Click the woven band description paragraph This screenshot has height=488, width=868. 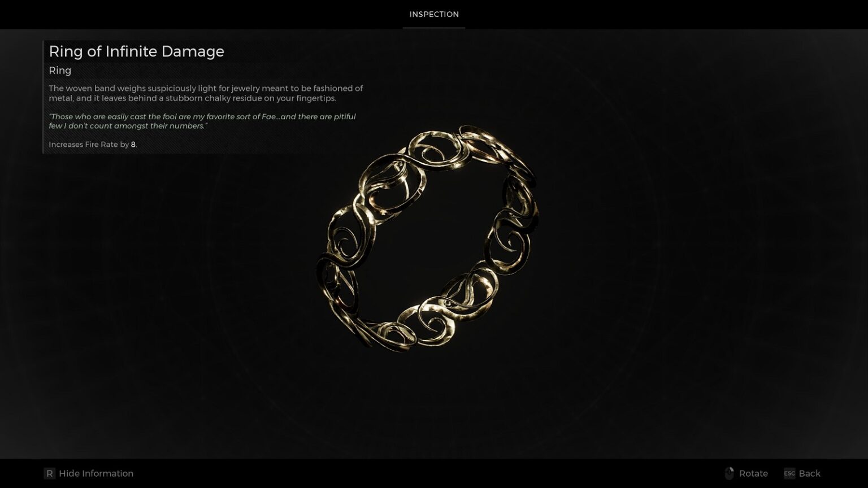pos(206,93)
